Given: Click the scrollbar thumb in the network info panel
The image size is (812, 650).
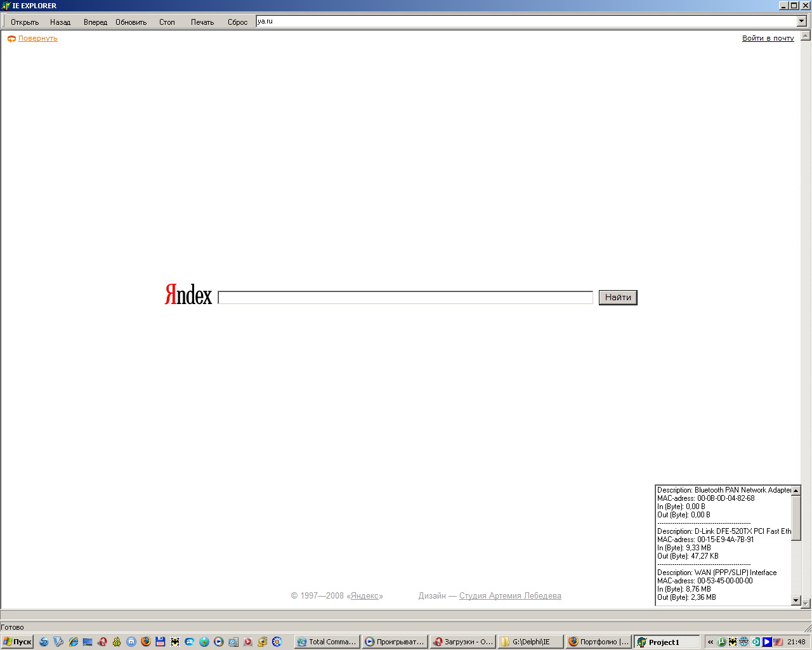Looking at the screenshot, I should click(796, 517).
